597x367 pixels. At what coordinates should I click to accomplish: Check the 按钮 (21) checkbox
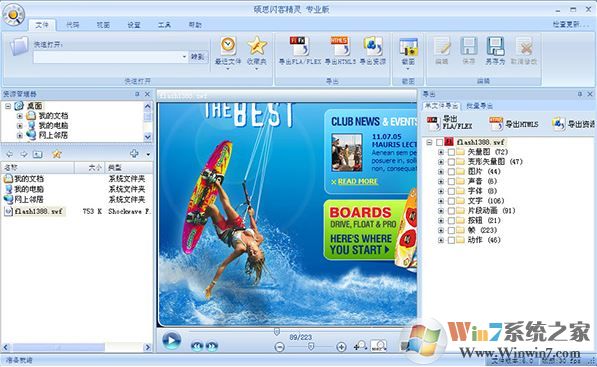point(451,220)
